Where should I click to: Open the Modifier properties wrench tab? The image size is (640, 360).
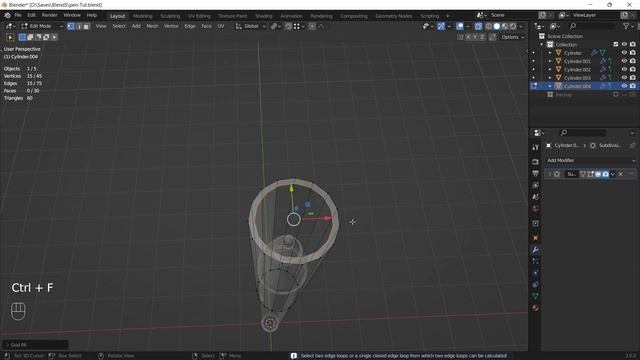536,249
